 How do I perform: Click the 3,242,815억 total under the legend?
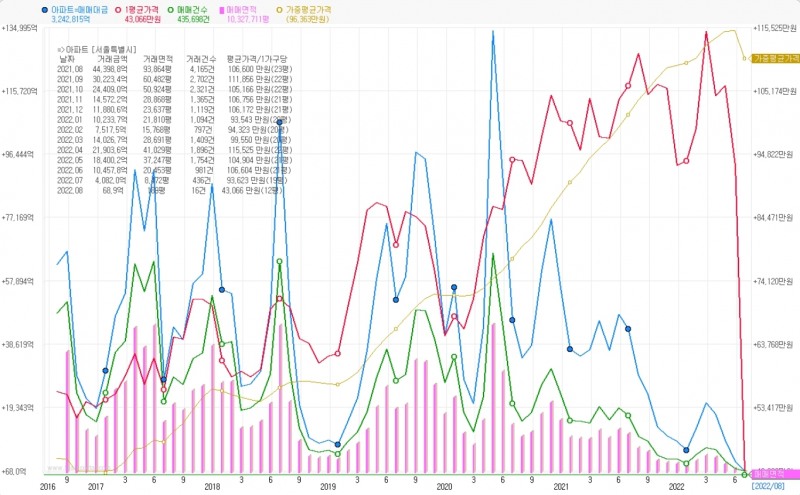74,18
